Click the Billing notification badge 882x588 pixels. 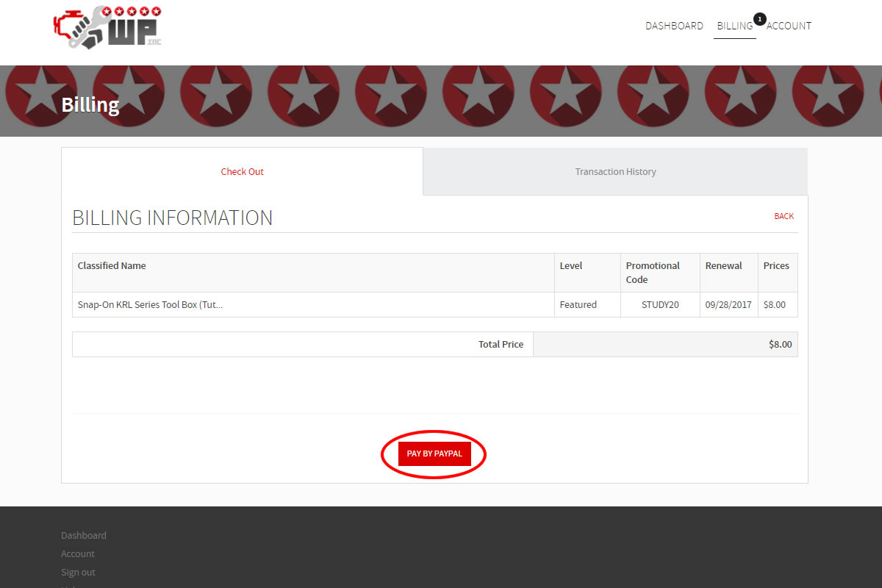760,18
